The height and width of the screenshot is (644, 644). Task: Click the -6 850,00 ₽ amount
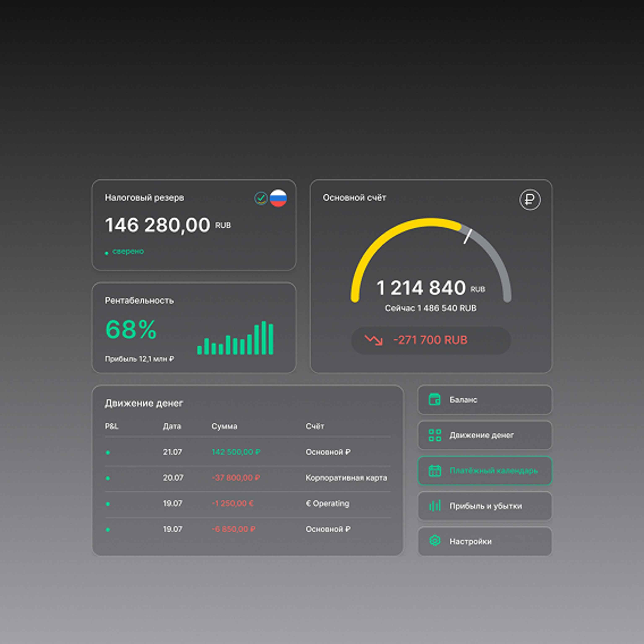pos(234,529)
